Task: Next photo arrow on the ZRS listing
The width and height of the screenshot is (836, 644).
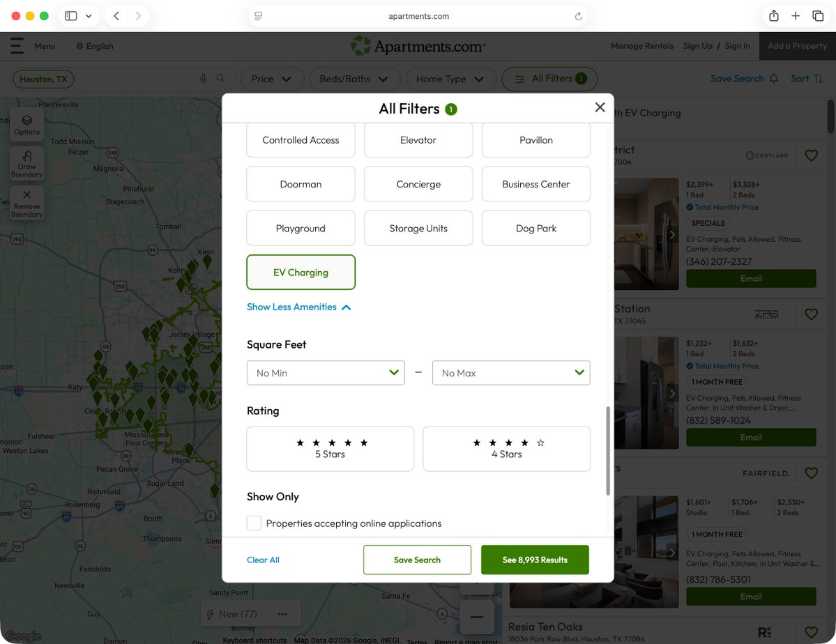Action: (x=671, y=393)
